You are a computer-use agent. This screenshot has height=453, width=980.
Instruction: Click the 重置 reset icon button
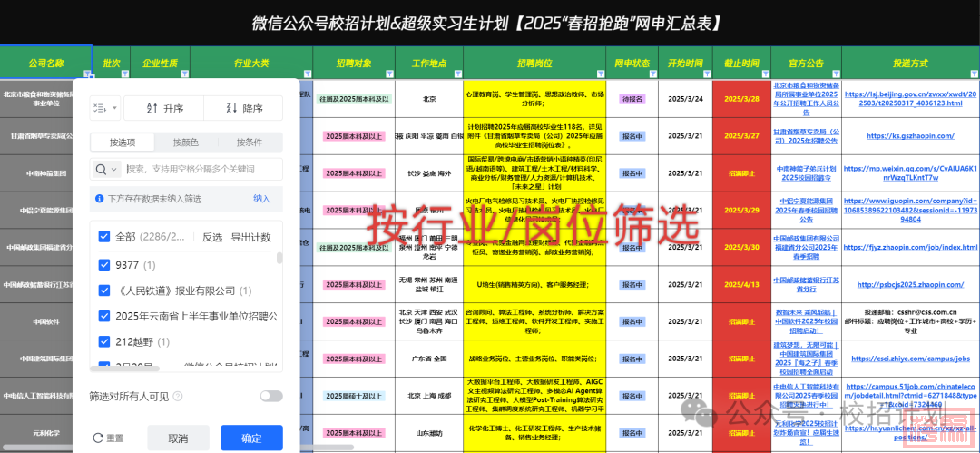coord(108,438)
